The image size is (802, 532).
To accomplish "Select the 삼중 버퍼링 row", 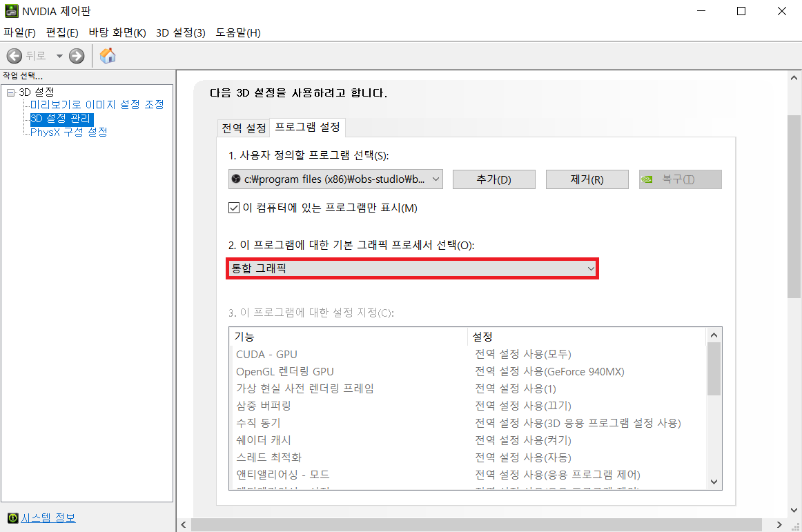I will 468,406.
